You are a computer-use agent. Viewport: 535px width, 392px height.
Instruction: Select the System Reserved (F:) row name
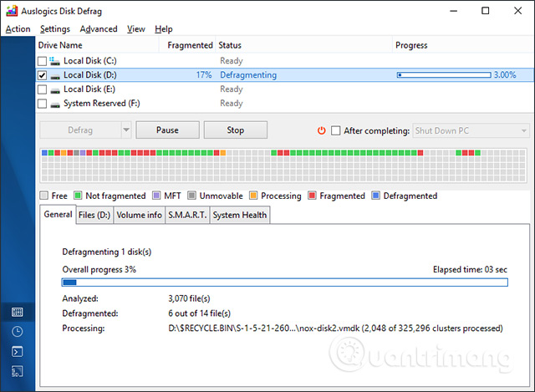click(x=102, y=104)
